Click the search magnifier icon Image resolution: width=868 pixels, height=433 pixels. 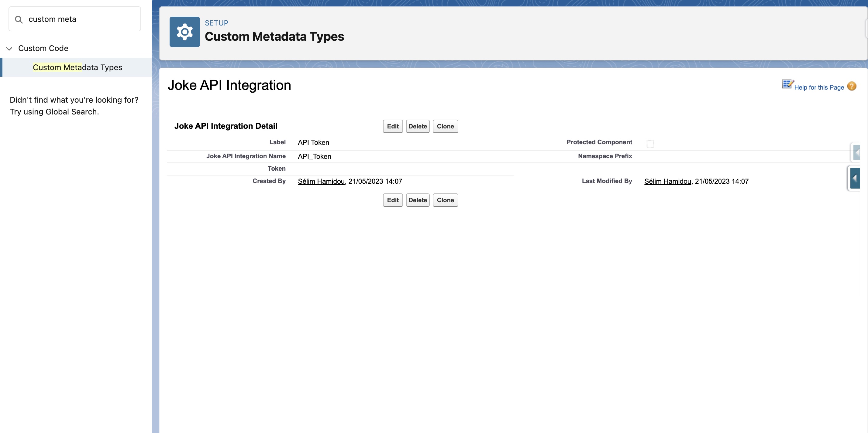click(19, 19)
